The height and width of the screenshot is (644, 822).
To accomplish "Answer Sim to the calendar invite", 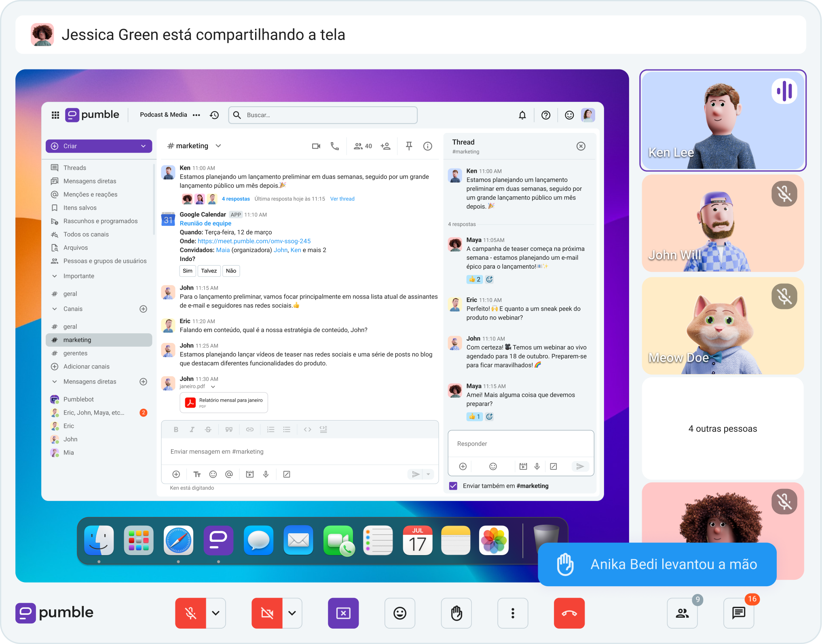I will pyautogui.click(x=188, y=271).
